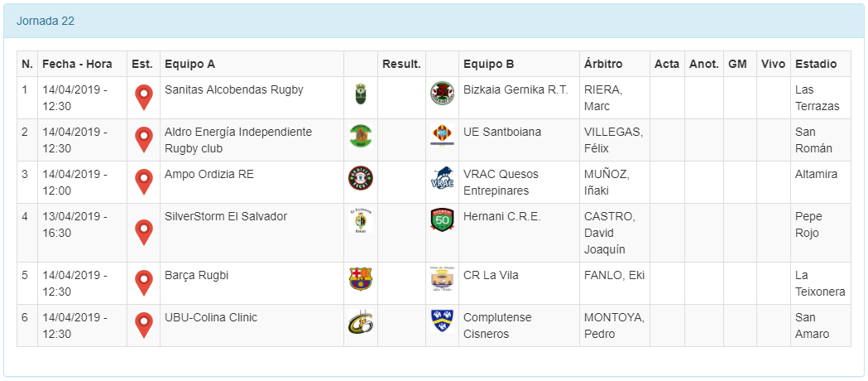
Task: Click referee name MONTOYA, Pedro
Action: [614, 326]
